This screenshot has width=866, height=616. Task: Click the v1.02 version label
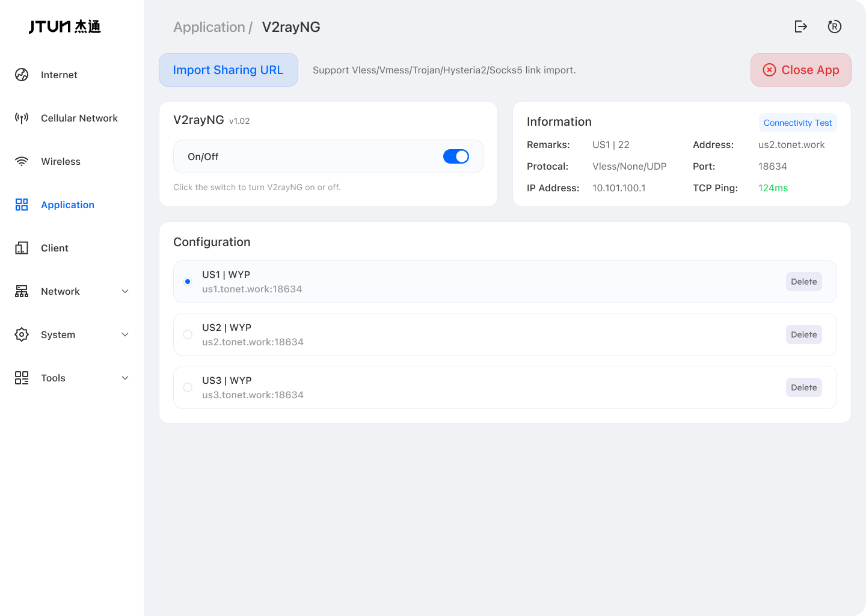point(239,121)
